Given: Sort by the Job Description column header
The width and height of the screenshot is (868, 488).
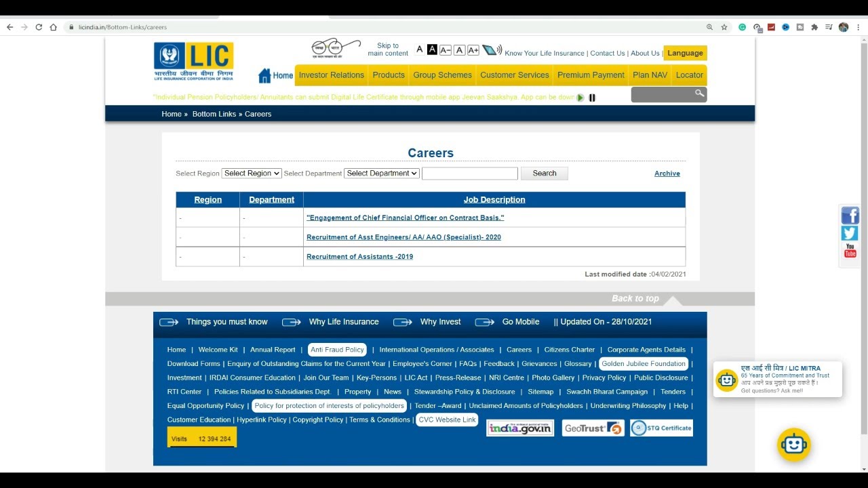Looking at the screenshot, I should click(x=494, y=200).
